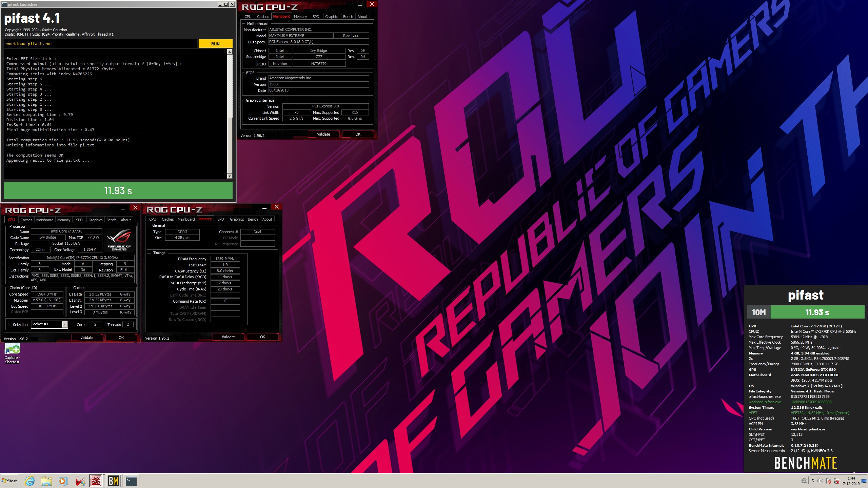Open Internet Explorer from the taskbar
Image resolution: width=868 pixels, height=488 pixels.
click(x=30, y=481)
